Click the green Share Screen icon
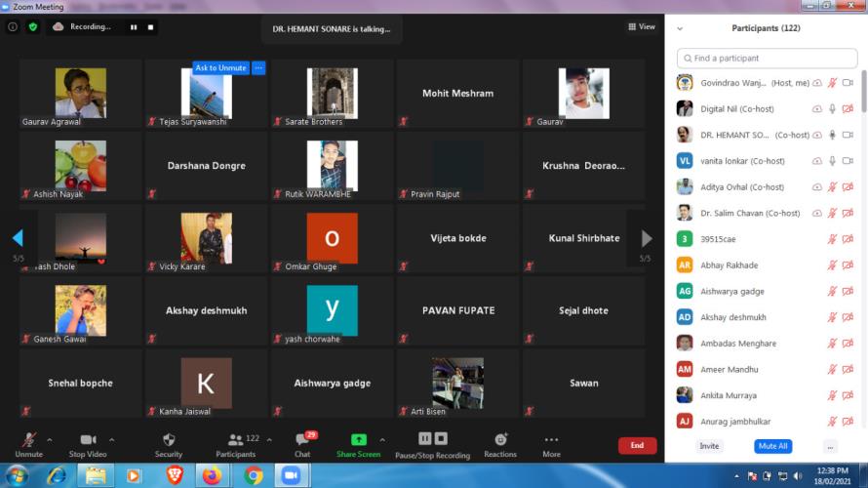The image size is (868, 488). point(359,439)
